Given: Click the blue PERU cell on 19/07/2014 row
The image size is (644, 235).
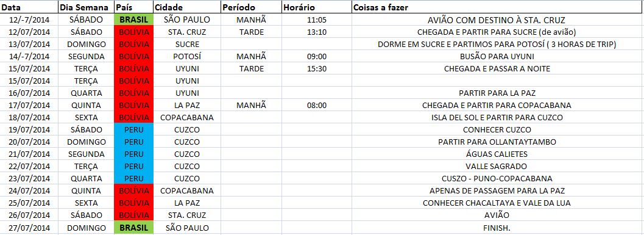Looking at the screenshot, I should [133, 129].
